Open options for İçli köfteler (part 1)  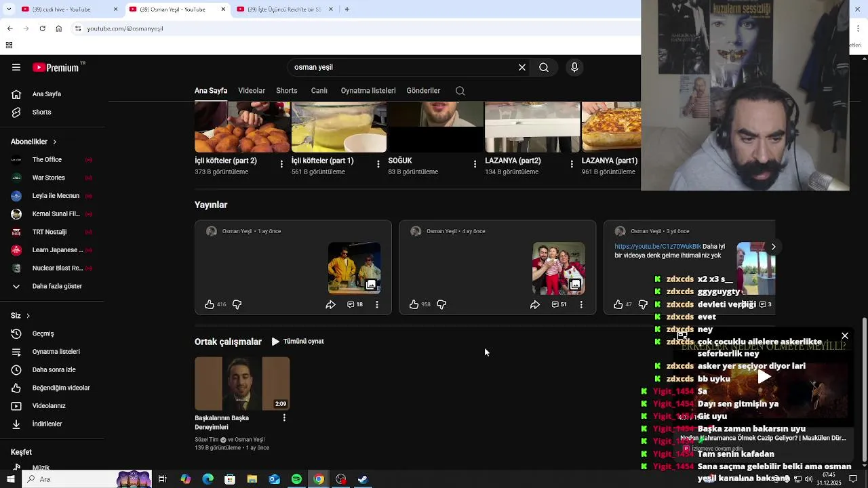pos(378,164)
